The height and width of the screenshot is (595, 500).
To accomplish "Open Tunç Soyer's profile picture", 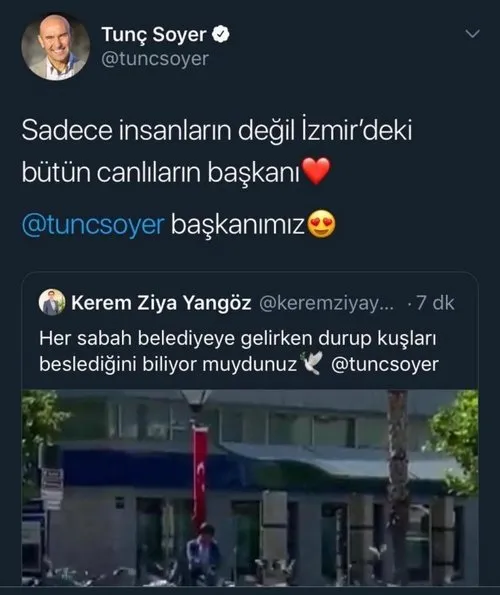I will click(56, 47).
